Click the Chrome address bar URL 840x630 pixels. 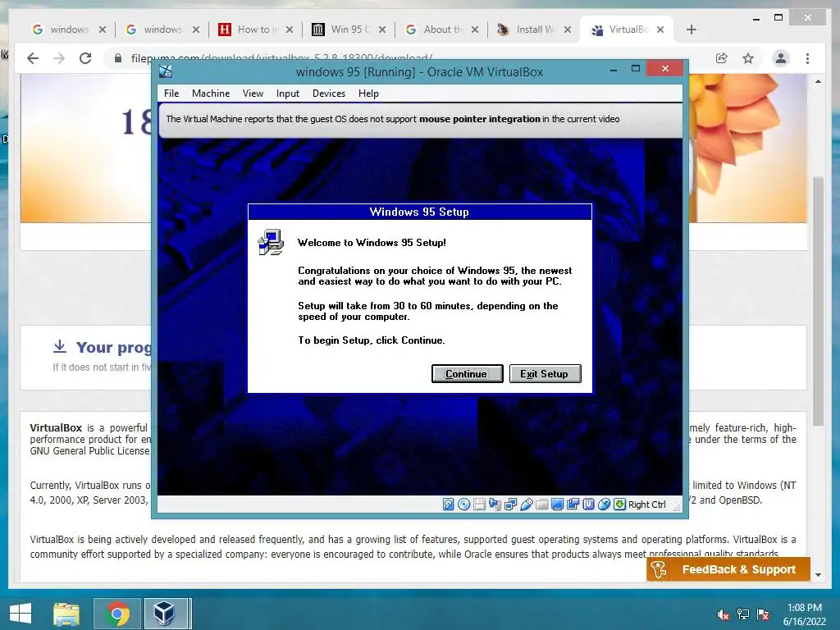coord(282,58)
